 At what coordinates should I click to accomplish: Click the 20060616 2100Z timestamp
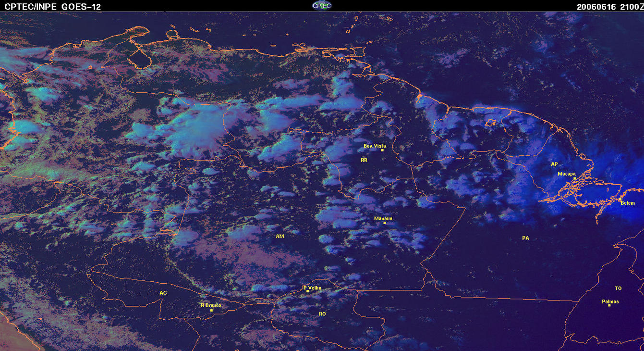click(x=610, y=6)
